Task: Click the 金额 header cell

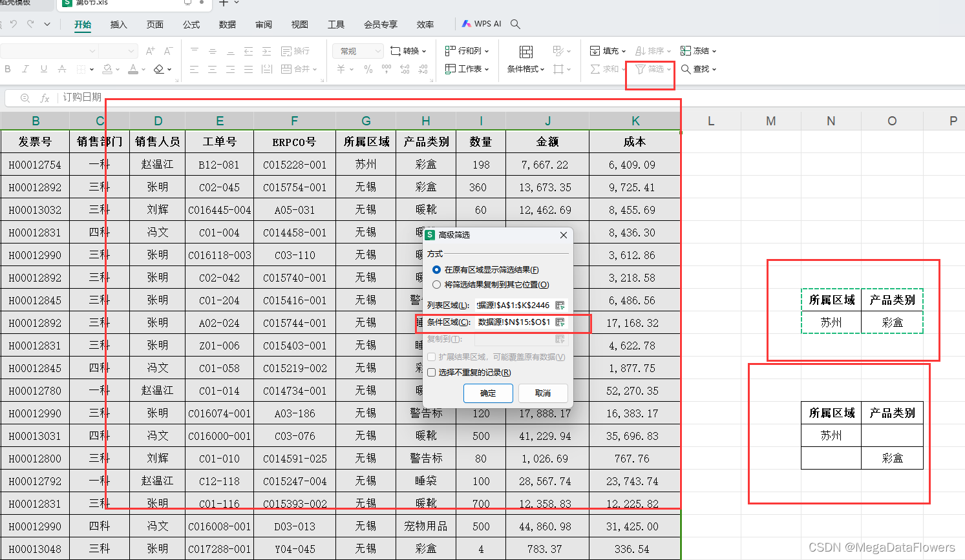Action: (547, 141)
